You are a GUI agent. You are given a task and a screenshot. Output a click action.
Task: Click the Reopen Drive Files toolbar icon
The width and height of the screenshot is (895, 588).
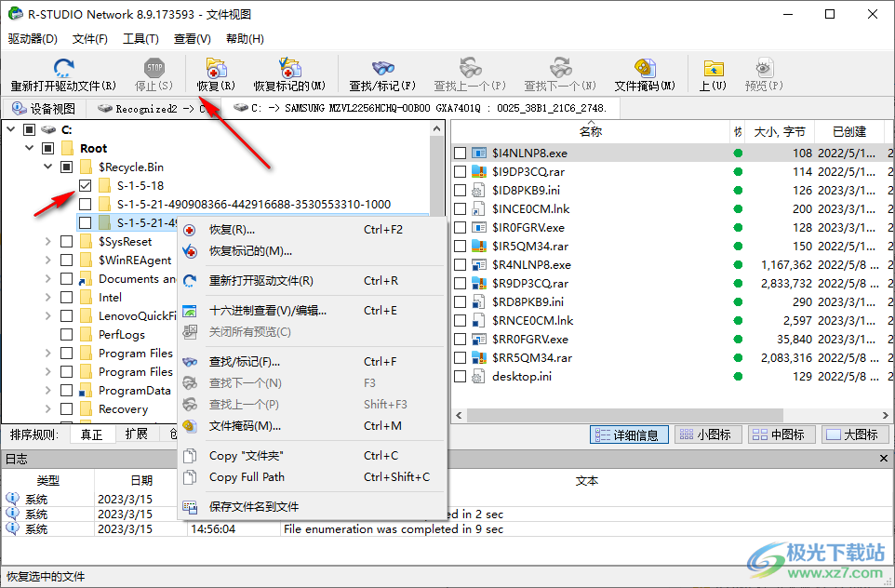point(63,68)
